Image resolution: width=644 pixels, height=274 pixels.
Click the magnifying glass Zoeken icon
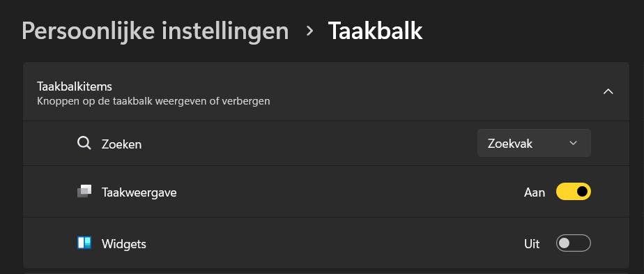tap(84, 144)
